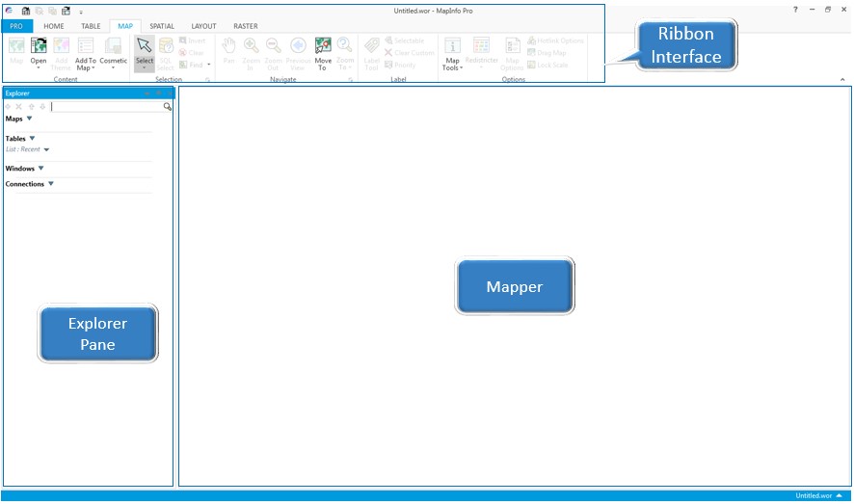Open the PRO backstage tab
The image size is (854, 504).
(x=16, y=26)
